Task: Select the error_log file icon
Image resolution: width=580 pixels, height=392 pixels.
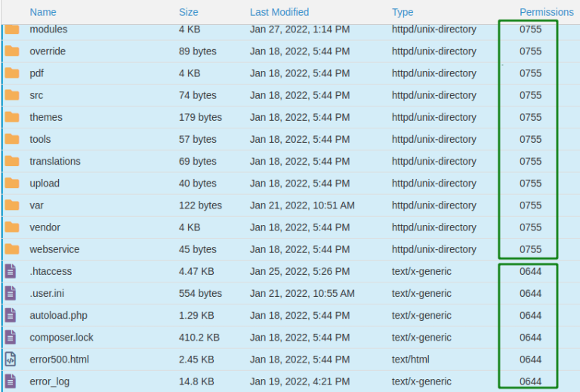Action: point(11,381)
